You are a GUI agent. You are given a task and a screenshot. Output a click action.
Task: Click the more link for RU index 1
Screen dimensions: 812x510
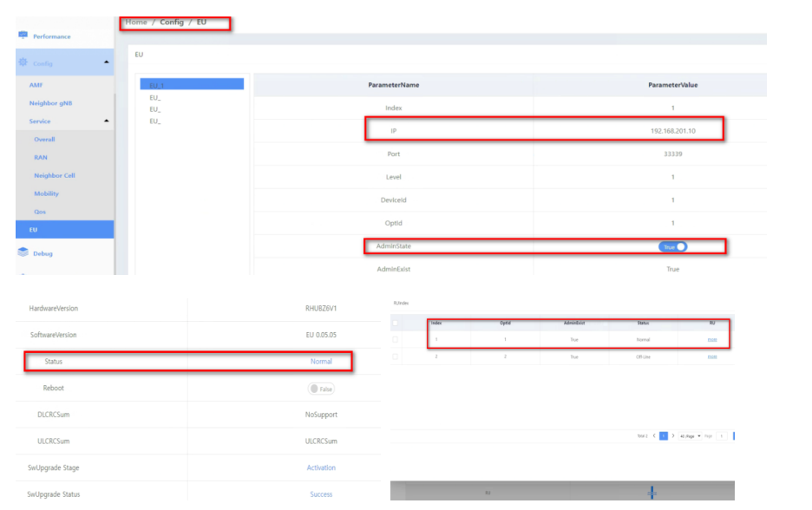711,339
